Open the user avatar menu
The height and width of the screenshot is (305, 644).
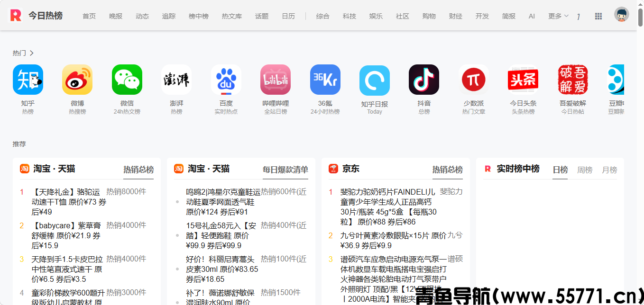point(621,14)
